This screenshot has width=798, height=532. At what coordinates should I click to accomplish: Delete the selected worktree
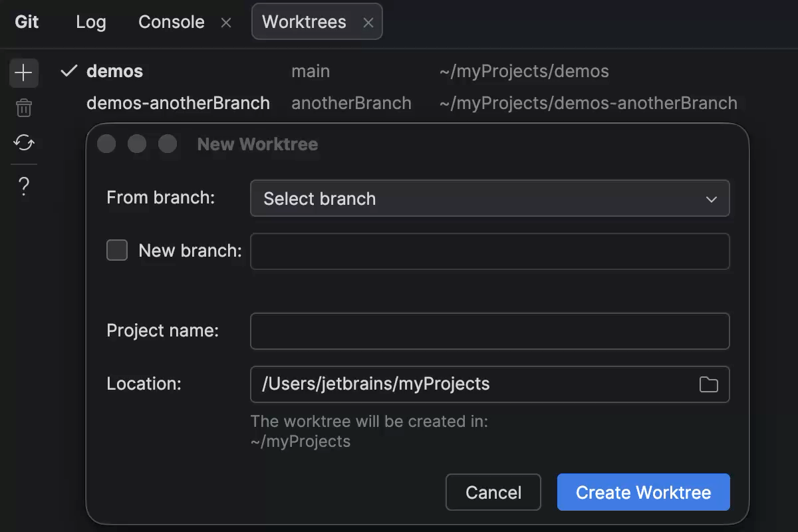[24, 107]
